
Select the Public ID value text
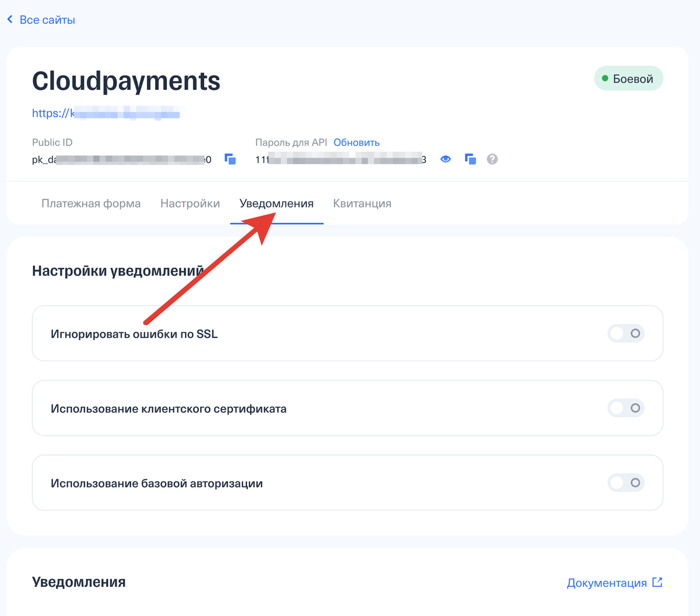121,159
